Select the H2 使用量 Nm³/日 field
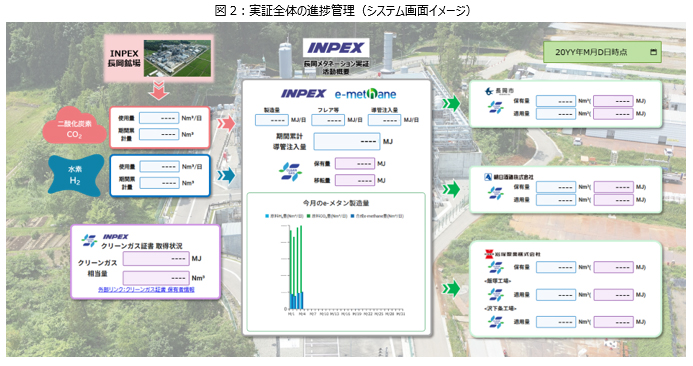This screenshot has width=693, height=366. [x=160, y=167]
